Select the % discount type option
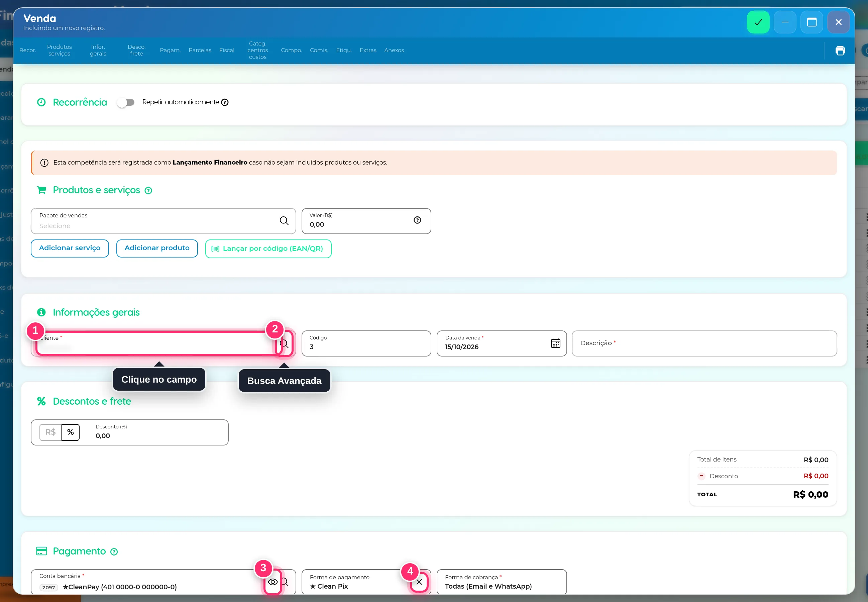The width and height of the screenshot is (868, 602). tap(71, 432)
